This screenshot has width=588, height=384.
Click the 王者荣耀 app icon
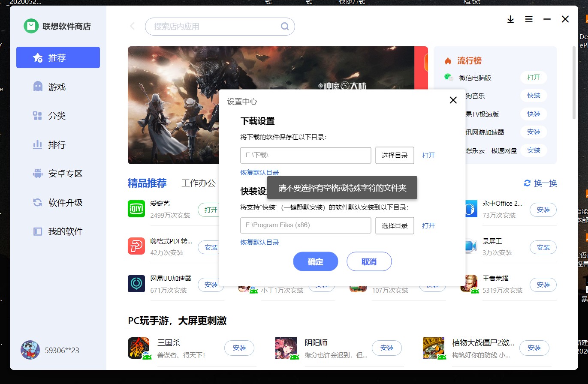click(x=469, y=284)
